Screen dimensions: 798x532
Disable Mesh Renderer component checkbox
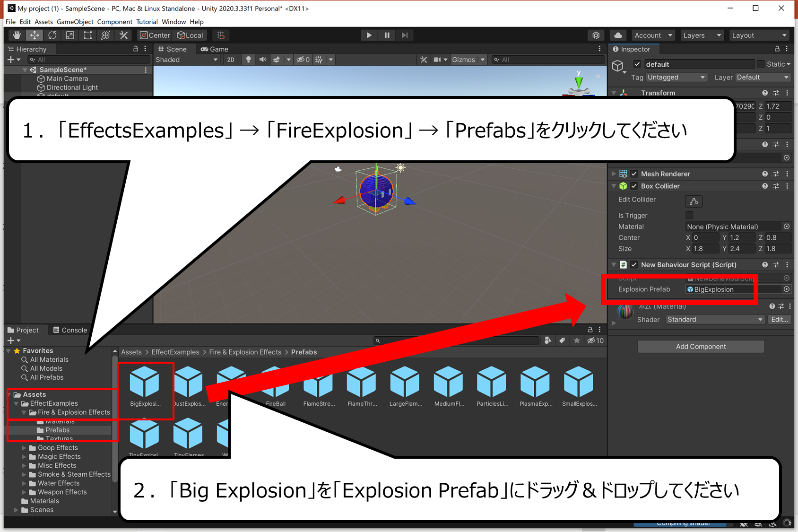tap(634, 174)
